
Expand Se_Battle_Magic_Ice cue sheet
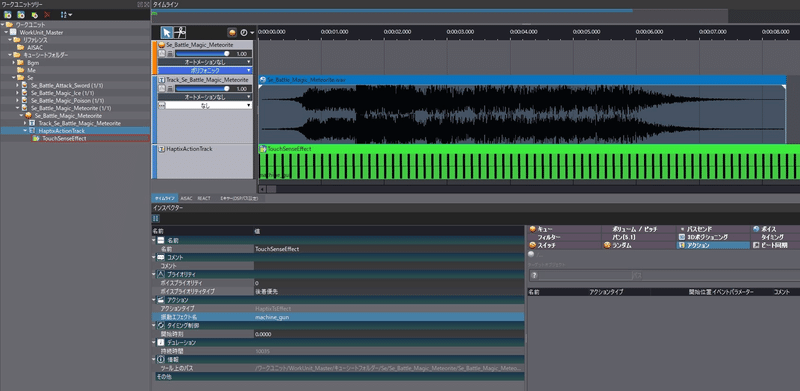click(x=17, y=93)
